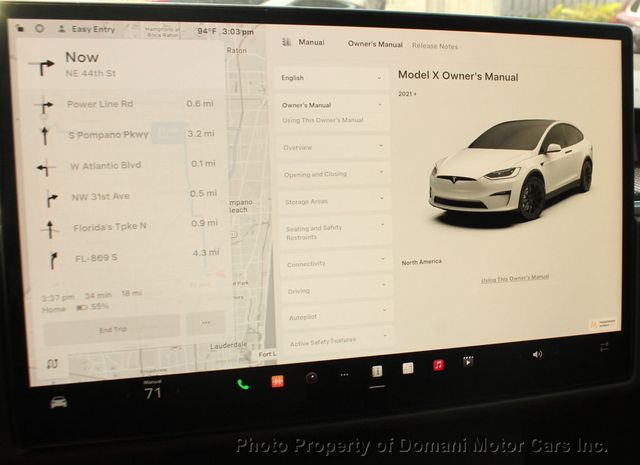Tap the straight arrow beside S Pompano Pkwy
The width and height of the screenshot is (640, 465).
45,136
